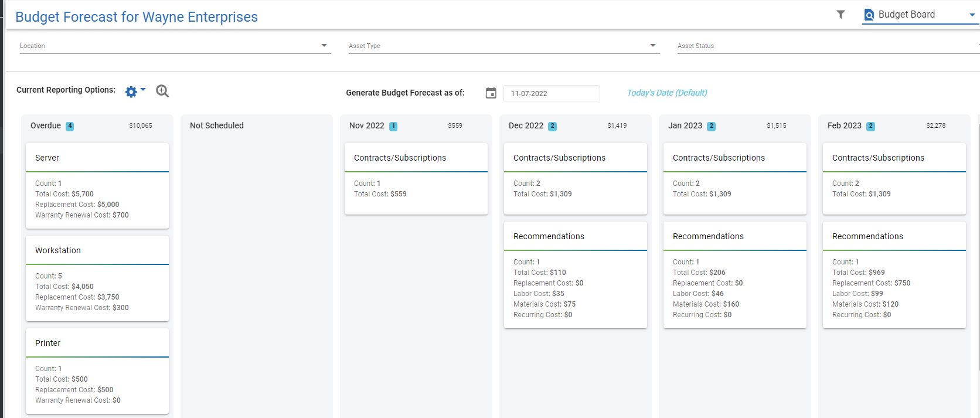Click the Jan 2023 total $1,515
980x418 pixels.
pos(777,125)
